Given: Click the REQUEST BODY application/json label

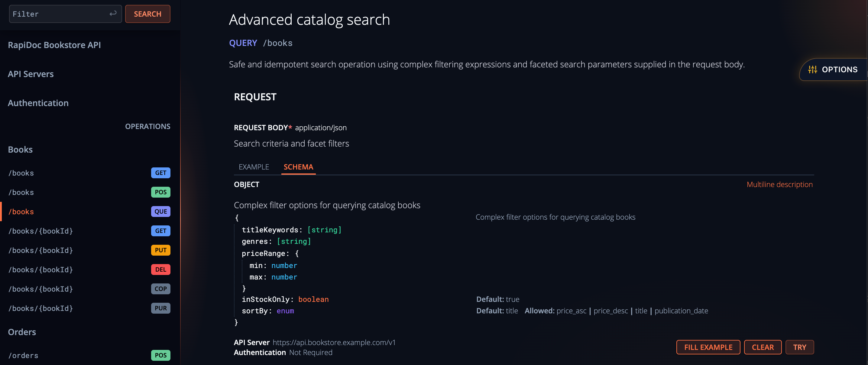Looking at the screenshot, I should pos(290,128).
